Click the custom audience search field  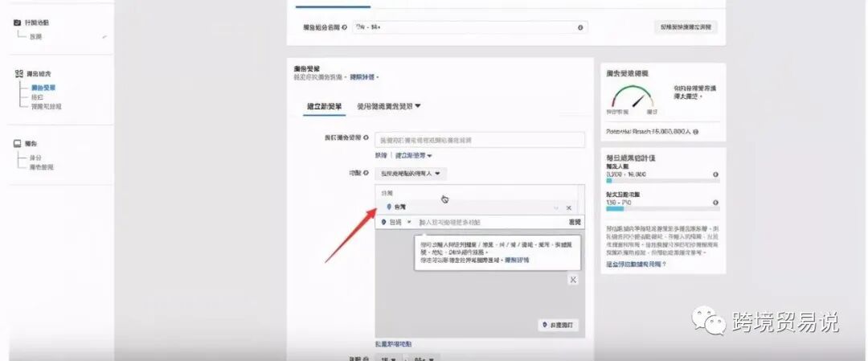coord(480,140)
